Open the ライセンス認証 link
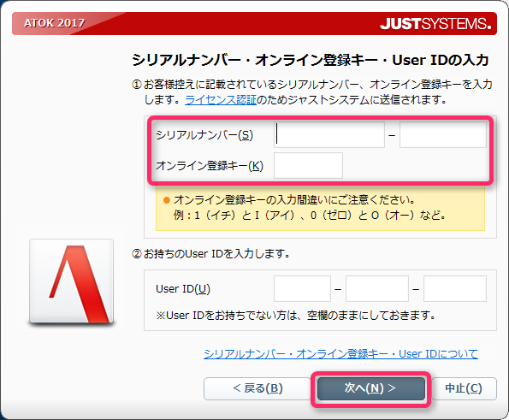Screen dimensions: 509x420 click(x=221, y=99)
